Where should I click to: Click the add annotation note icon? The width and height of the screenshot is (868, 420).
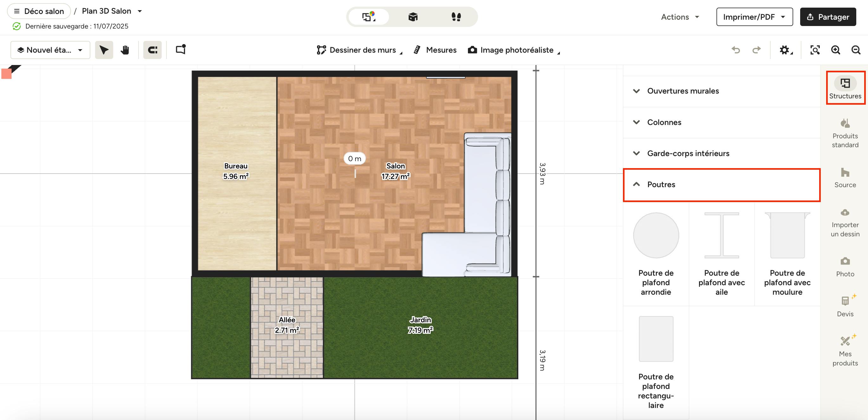click(181, 49)
